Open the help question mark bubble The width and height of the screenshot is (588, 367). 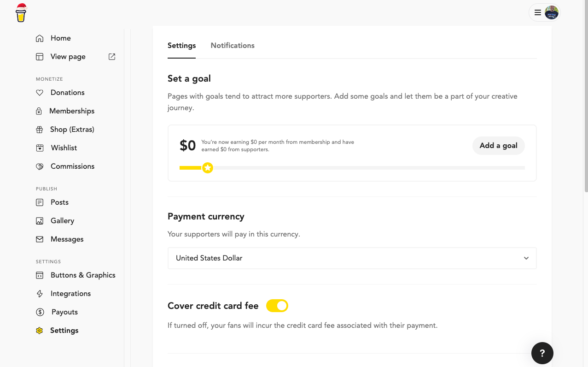click(x=542, y=353)
